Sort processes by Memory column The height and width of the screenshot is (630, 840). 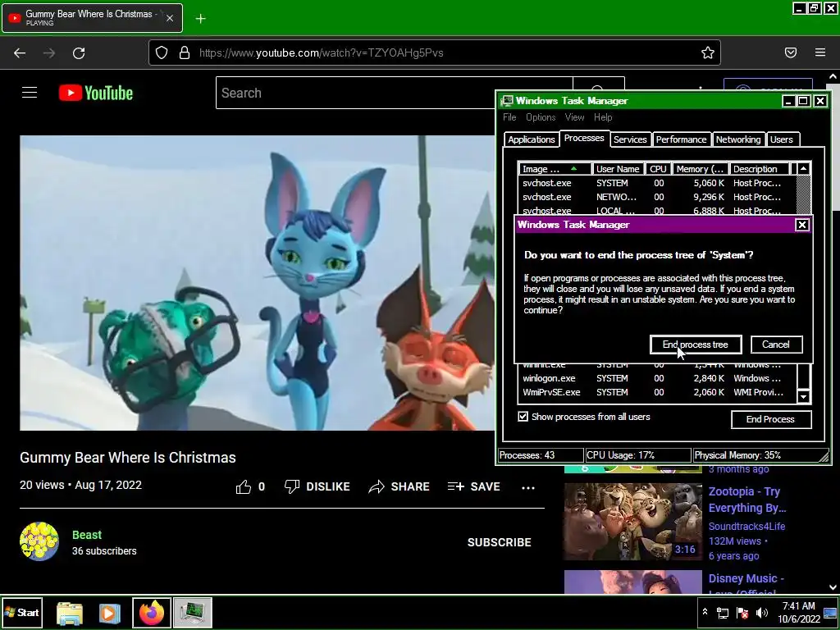700,169
